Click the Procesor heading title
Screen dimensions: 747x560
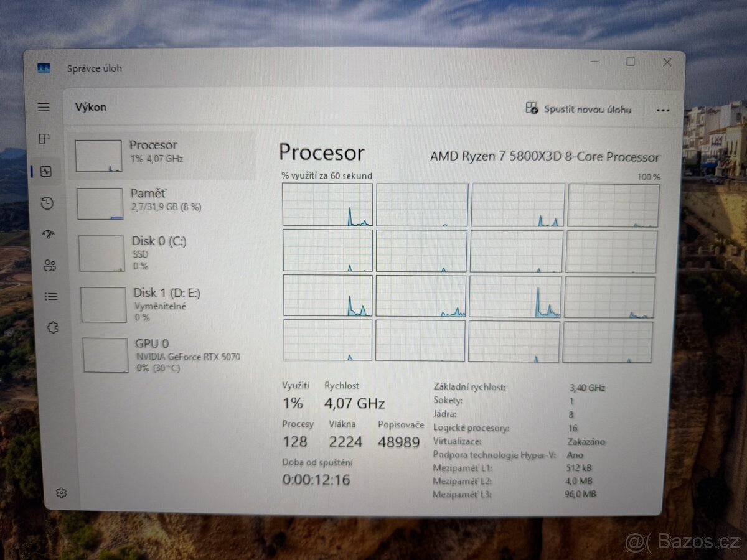coord(322,152)
